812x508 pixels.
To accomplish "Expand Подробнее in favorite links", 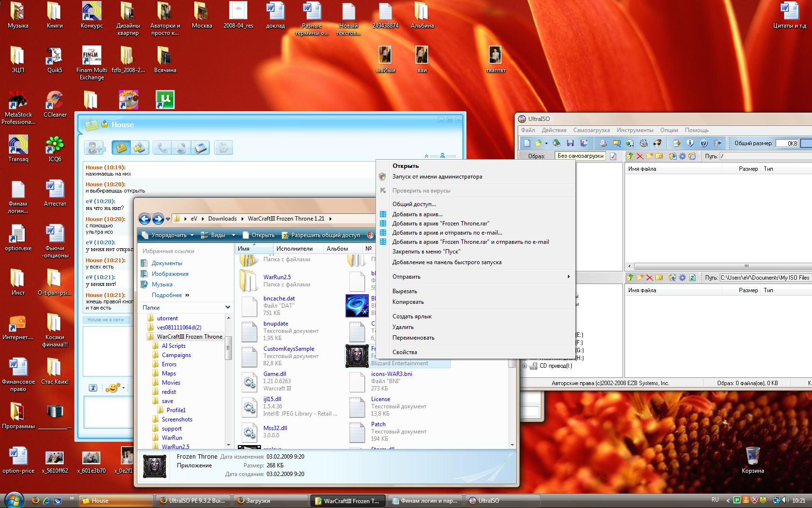I will (170, 295).
